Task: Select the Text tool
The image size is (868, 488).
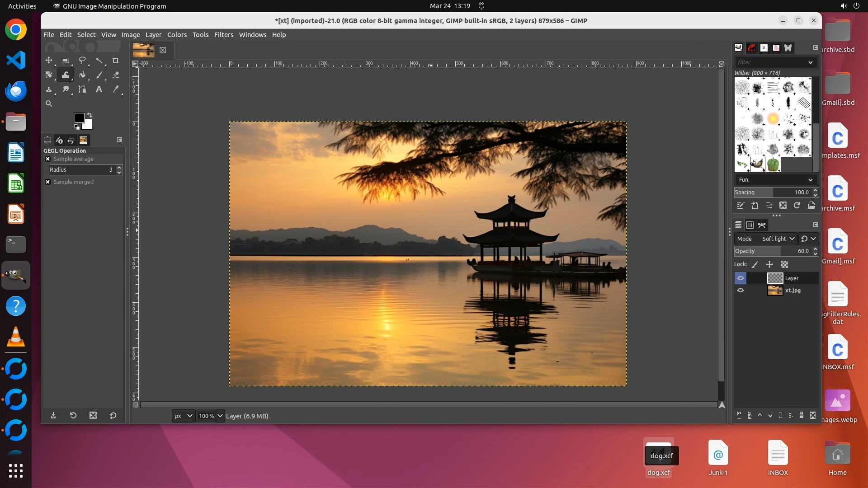Action: [x=99, y=89]
